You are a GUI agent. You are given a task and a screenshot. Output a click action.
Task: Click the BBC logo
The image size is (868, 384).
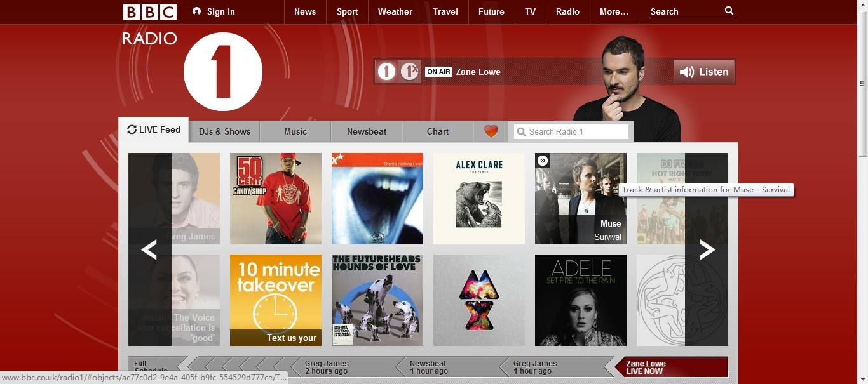point(150,11)
